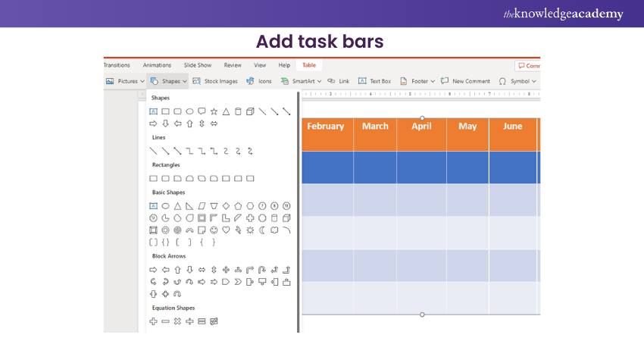Select the heart shape under Basic Shapes

tap(226, 230)
